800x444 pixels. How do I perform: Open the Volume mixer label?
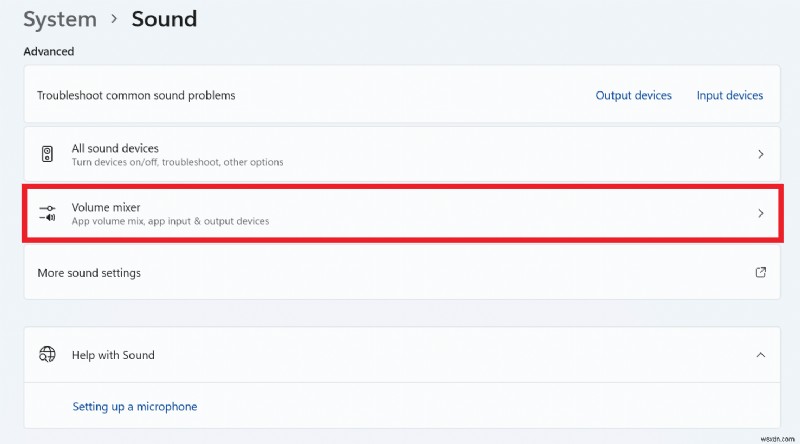click(x=106, y=207)
